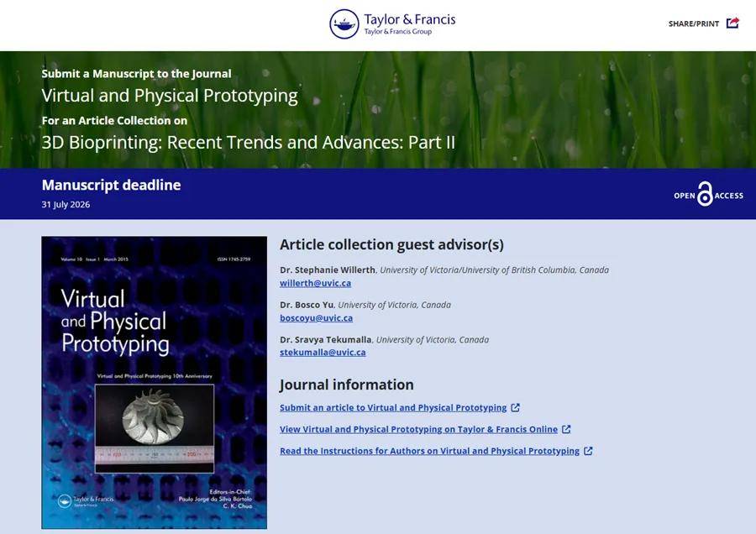Click the 3D Bioprinting collection title in banner
Viewport: 756px width, 534px height.
point(248,142)
